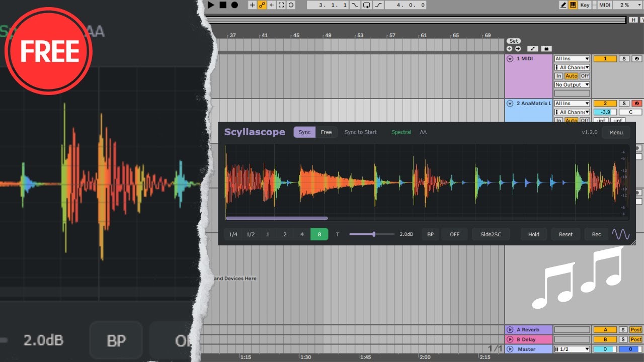
Task: Fold the 1 MIDI track
Action: (510, 59)
